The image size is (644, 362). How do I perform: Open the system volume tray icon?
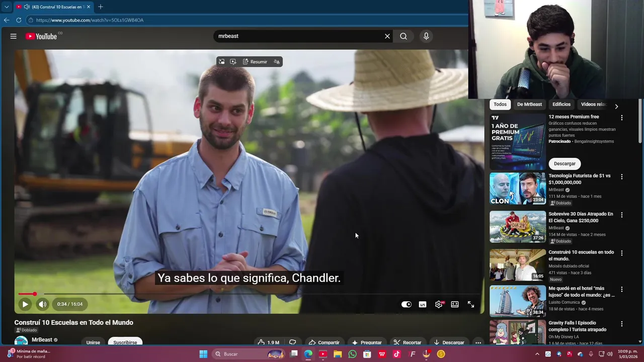(x=610, y=354)
